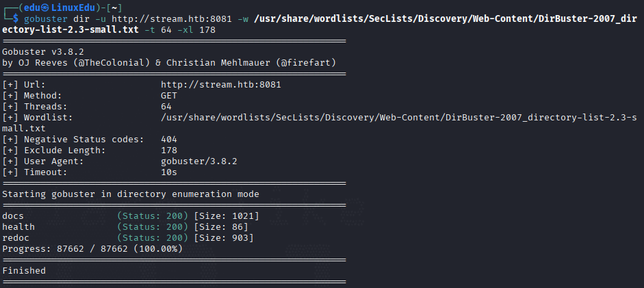
Task: Click the Timeout value '10s'
Action: (x=169, y=172)
